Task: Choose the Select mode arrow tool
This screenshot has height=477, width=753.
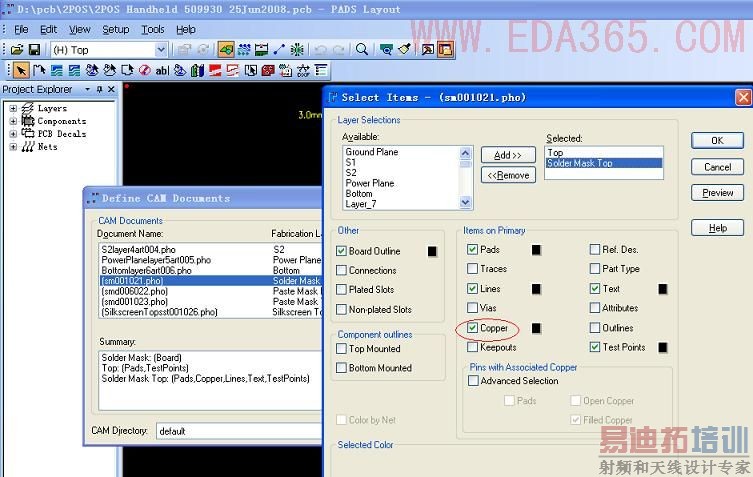Action: [x=21, y=71]
